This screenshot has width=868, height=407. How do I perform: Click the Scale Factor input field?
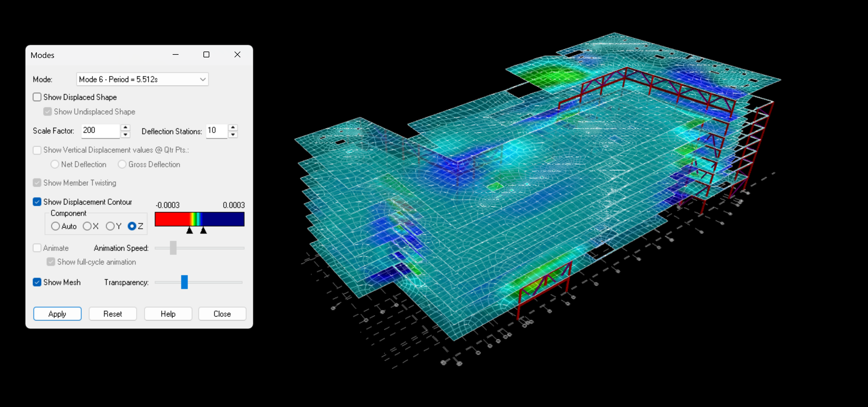101,131
